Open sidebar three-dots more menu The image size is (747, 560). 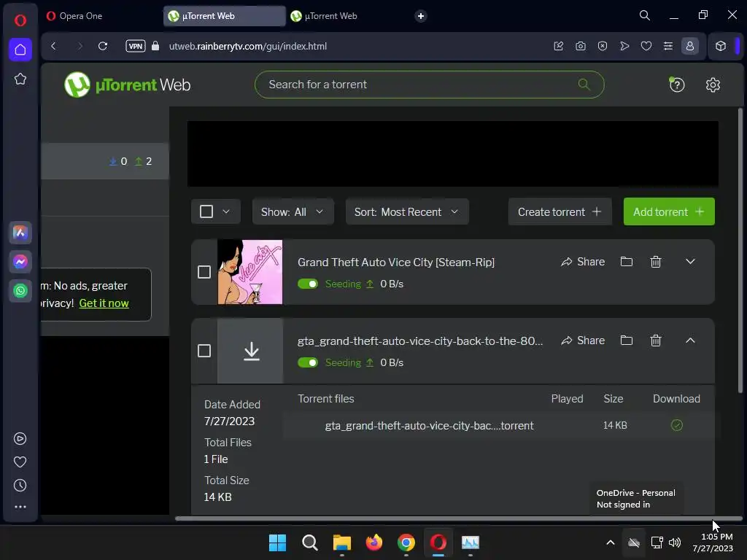pyautogui.click(x=20, y=507)
